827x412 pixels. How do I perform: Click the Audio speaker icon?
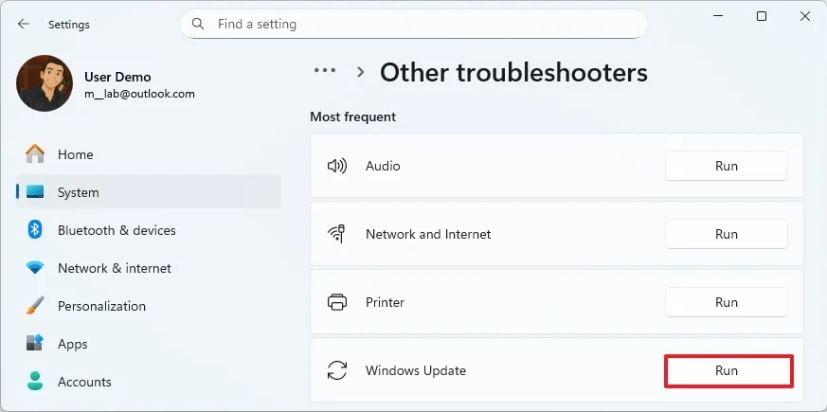click(337, 166)
